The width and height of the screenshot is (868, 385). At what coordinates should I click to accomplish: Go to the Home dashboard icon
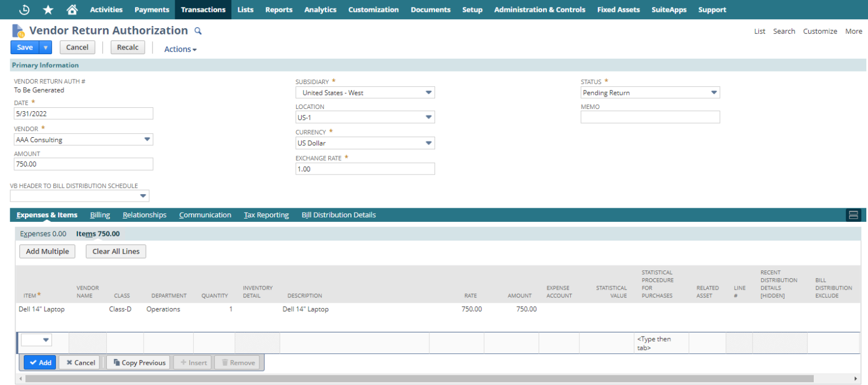coord(72,9)
